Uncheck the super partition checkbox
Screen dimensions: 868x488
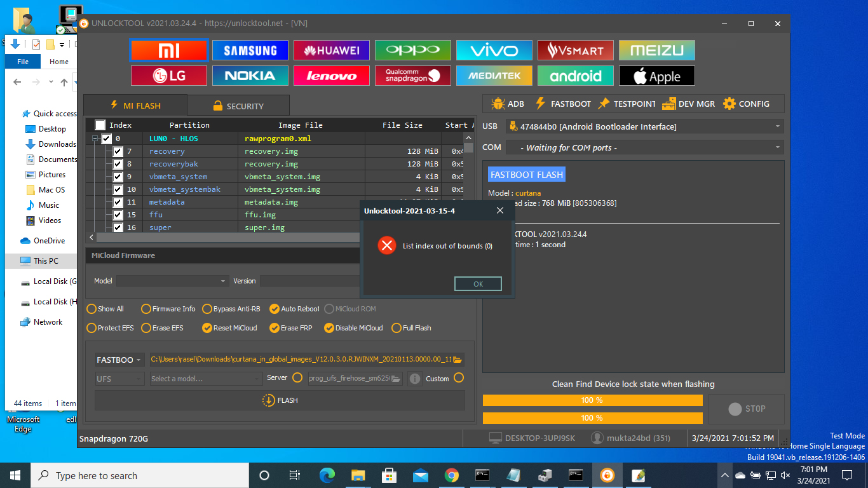(118, 227)
